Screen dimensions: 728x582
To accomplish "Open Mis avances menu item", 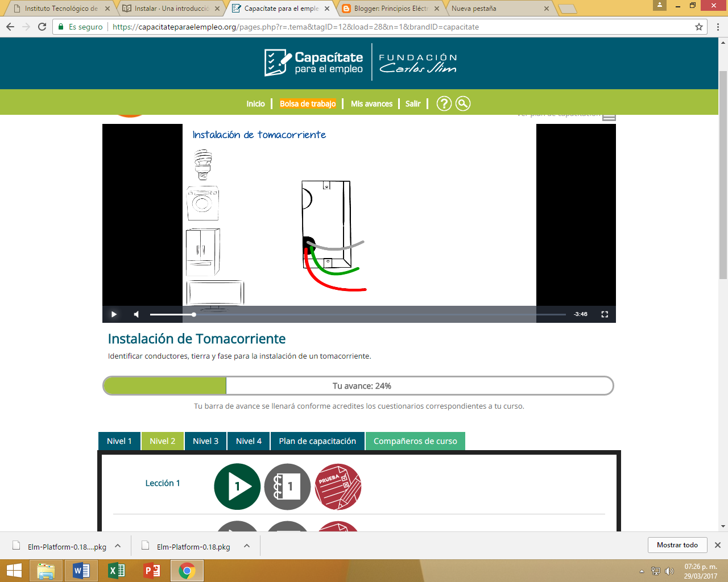I will point(371,103).
